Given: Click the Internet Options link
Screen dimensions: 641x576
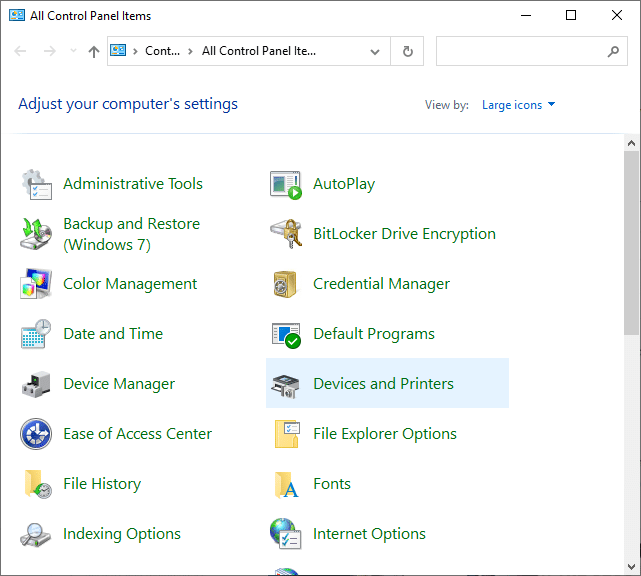Looking at the screenshot, I should pos(369,534).
